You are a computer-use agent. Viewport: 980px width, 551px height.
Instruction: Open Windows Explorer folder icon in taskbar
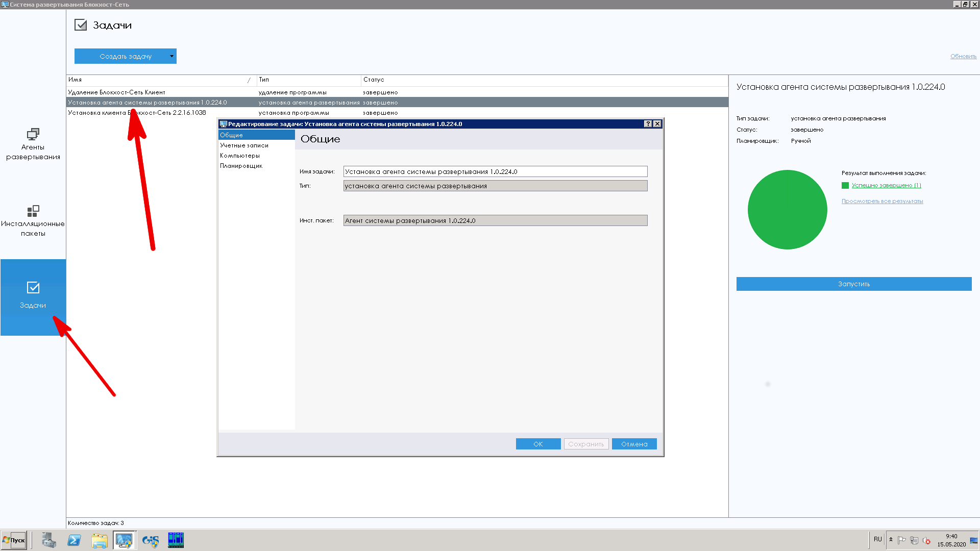(x=99, y=540)
